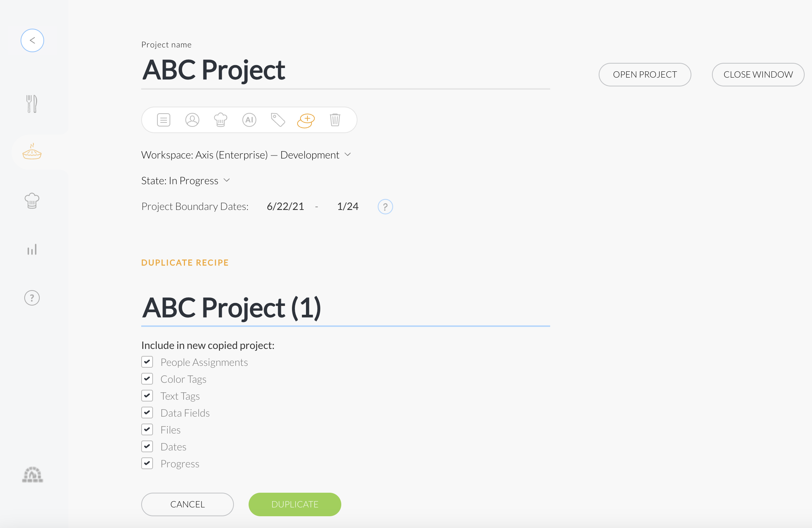The width and height of the screenshot is (812, 528).
Task: Click the orange duplicate recipe icon
Action: point(306,120)
